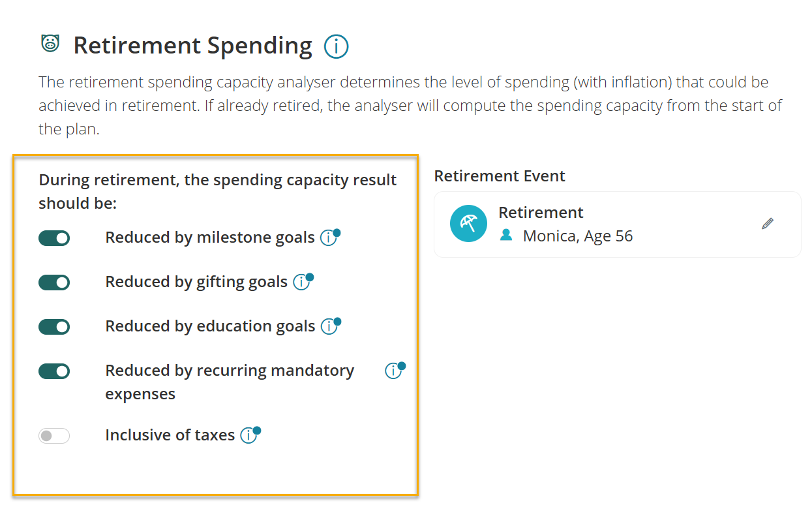
Task: Open info tooltip for gifting goals
Action: 301,283
